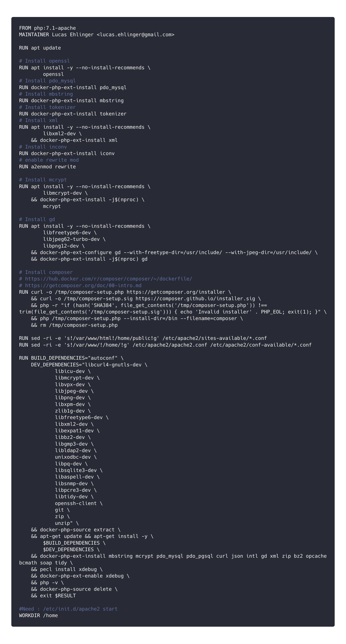Click the libpng12-dev package line
The height and width of the screenshot is (644, 346).
point(64,246)
